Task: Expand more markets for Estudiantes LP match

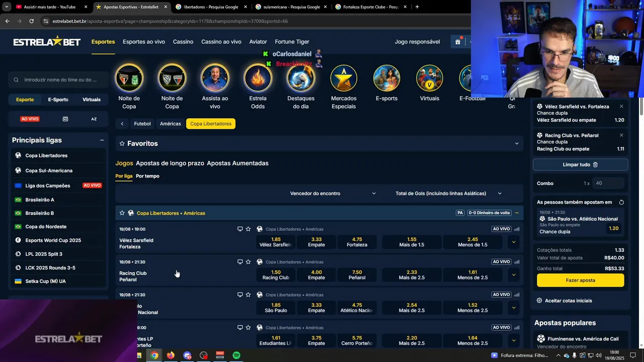Action: (514, 340)
